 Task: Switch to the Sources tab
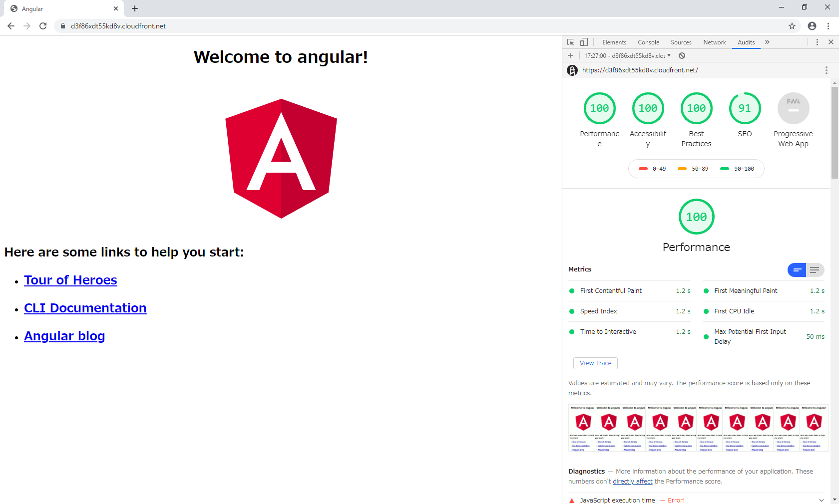tap(681, 42)
